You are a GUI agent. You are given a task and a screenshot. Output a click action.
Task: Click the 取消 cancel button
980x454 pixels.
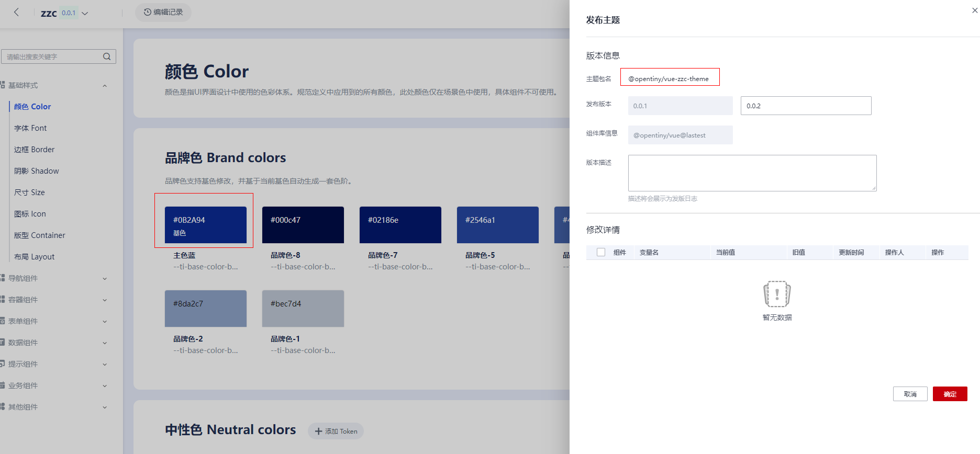(910, 394)
